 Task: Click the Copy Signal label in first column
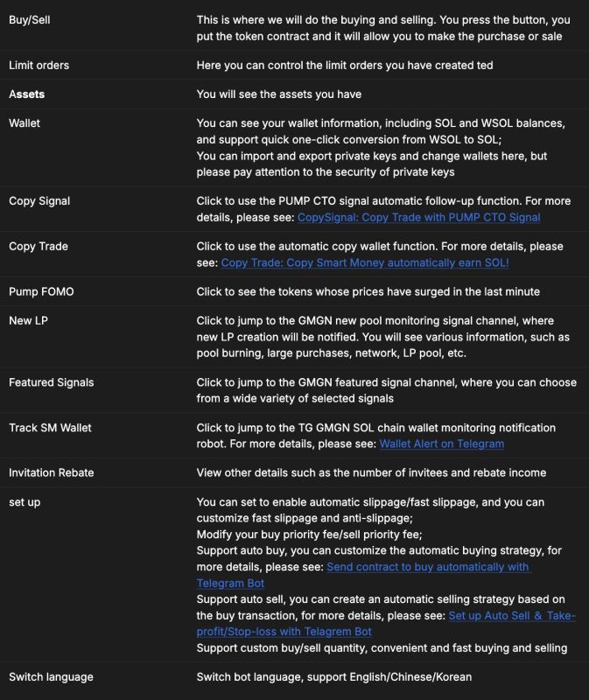pos(39,201)
